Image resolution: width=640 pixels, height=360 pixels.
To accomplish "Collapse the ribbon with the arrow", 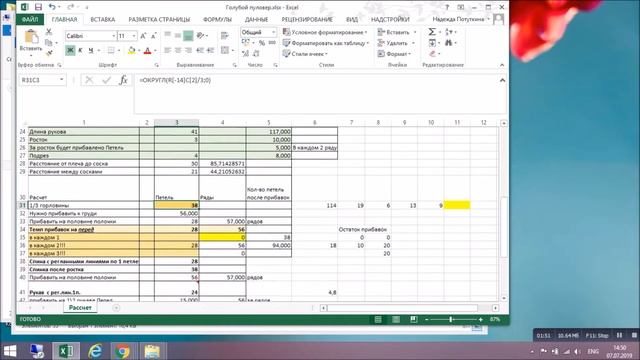I will click(x=502, y=65).
